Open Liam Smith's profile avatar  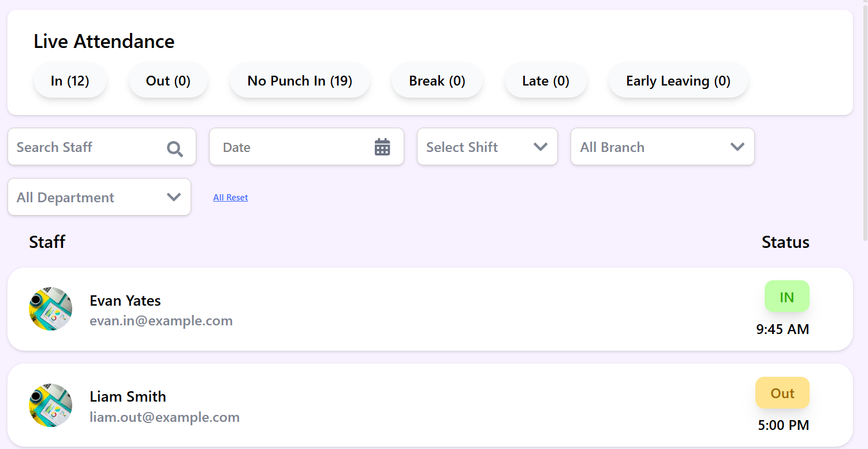50,405
